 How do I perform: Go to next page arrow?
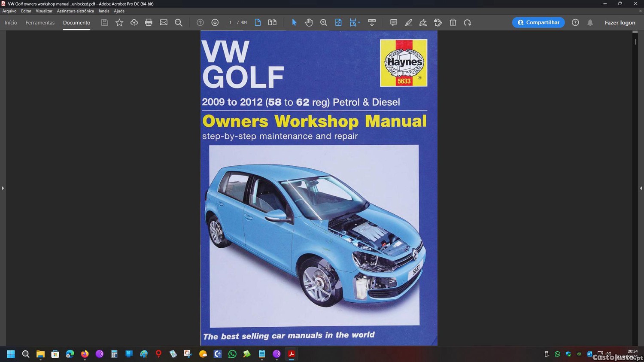pyautogui.click(x=215, y=23)
